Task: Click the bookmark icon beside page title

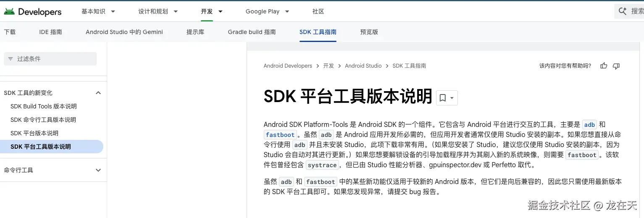Action: click(x=442, y=98)
